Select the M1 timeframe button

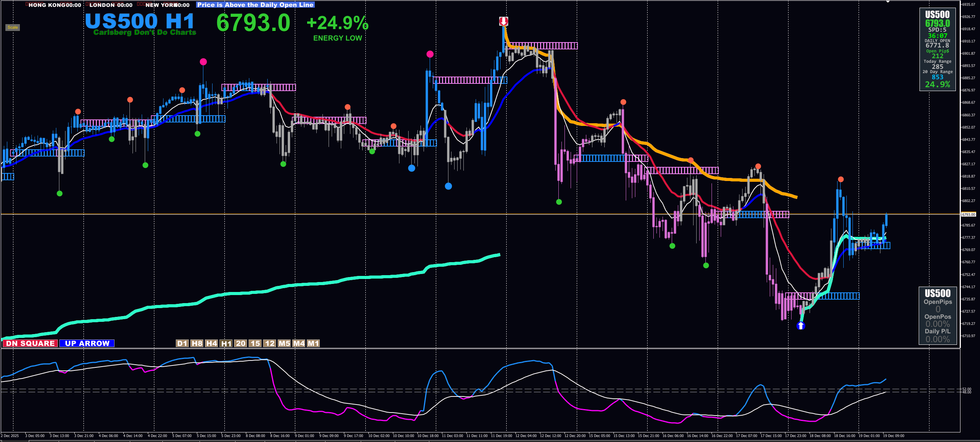point(313,343)
